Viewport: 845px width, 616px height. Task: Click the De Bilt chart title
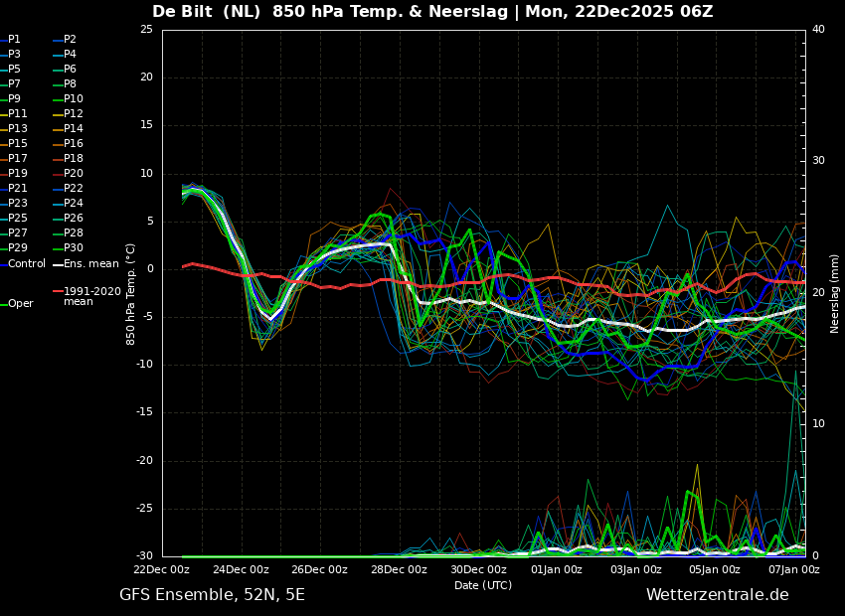point(432,11)
